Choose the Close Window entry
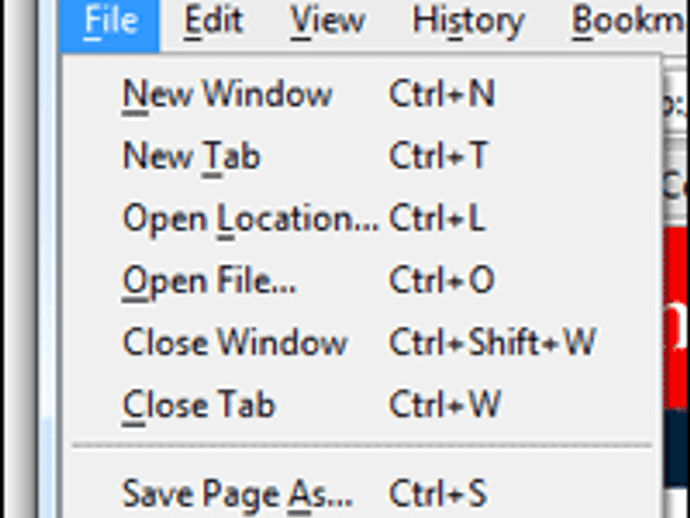 click(235, 343)
